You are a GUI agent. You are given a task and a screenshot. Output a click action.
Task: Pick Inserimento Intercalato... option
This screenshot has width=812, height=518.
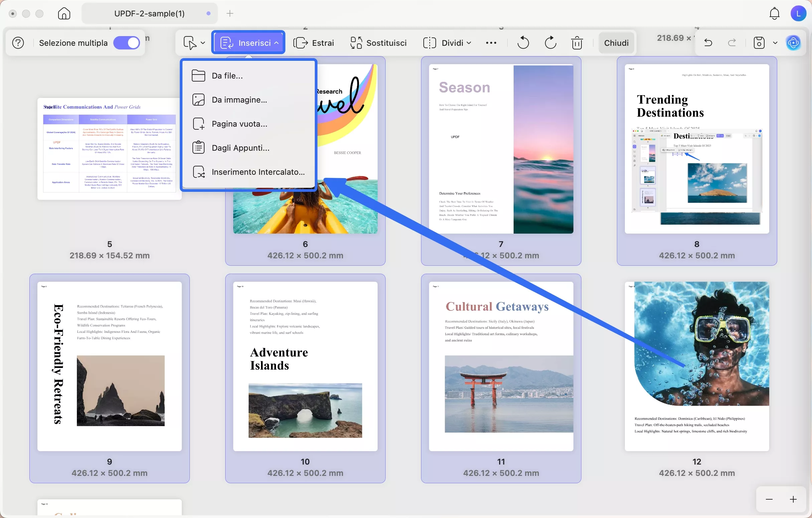(258, 172)
